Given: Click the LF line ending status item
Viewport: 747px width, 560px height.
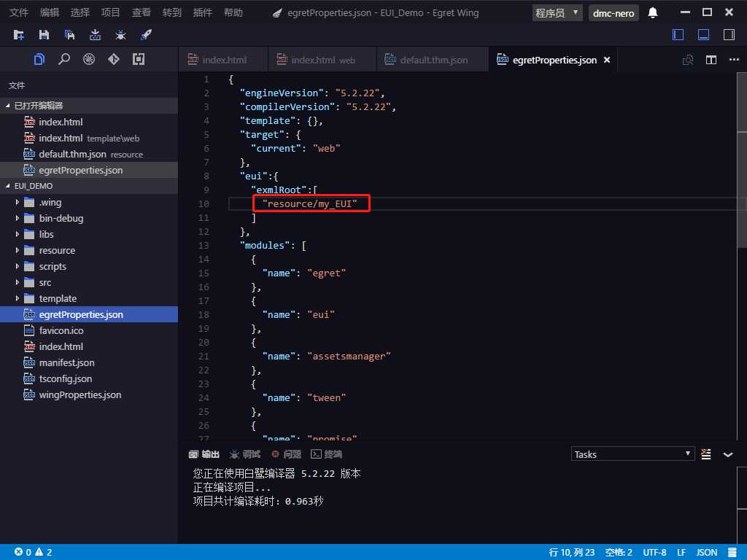Looking at the screenshot, I should pos(681,553).
